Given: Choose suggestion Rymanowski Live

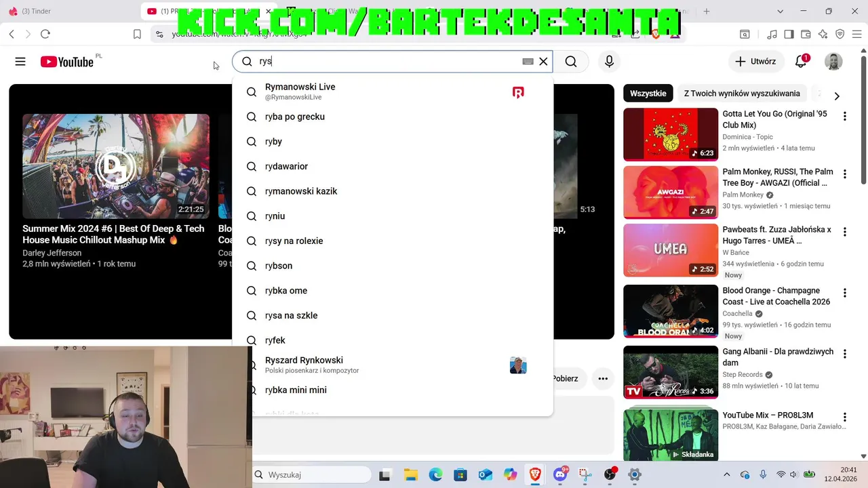Looking at the screenshot, I should coord(393,91).
